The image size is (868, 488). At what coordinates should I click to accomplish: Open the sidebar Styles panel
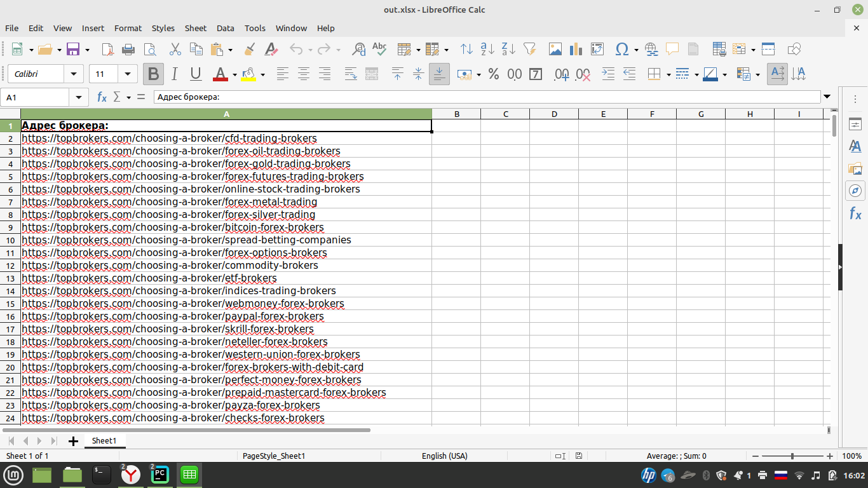855,146
